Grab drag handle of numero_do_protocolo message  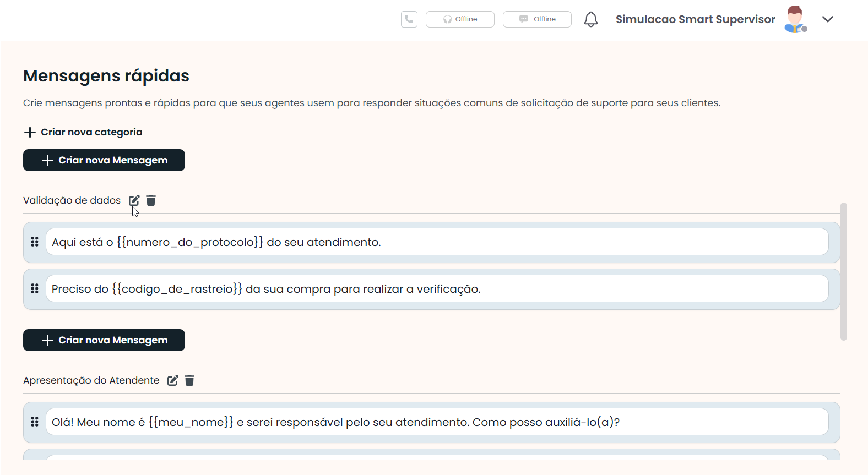[x=35, y=242]
